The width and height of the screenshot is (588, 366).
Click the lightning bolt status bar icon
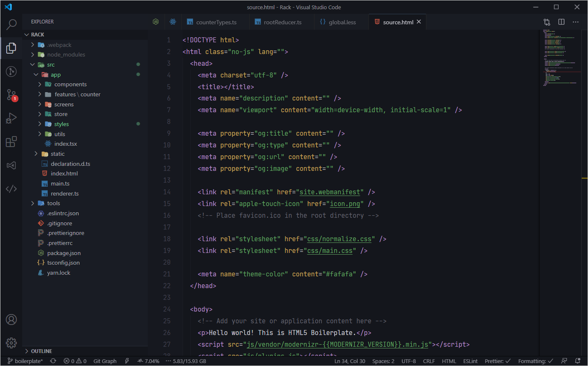[127, 361]
